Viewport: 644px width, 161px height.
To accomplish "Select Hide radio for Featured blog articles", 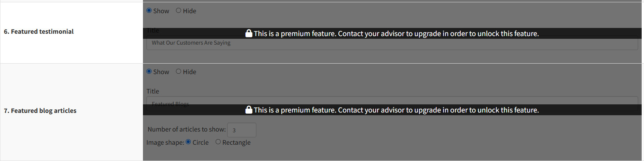I will [179, 71].
